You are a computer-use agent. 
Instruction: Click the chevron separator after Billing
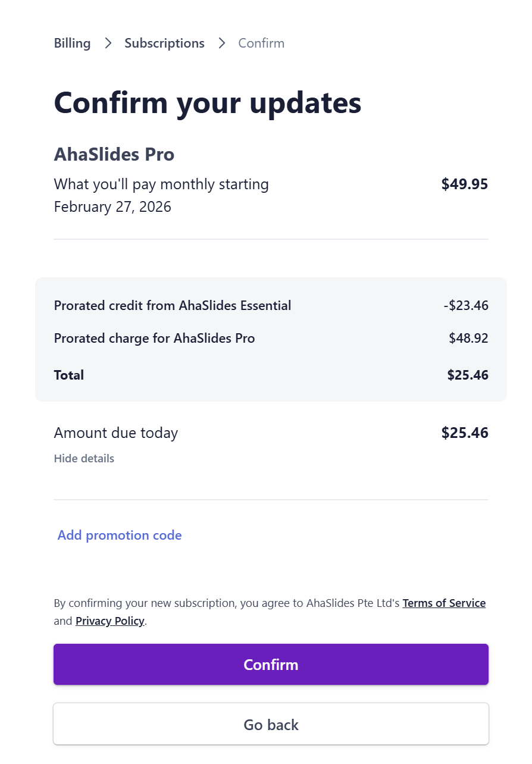108,43
